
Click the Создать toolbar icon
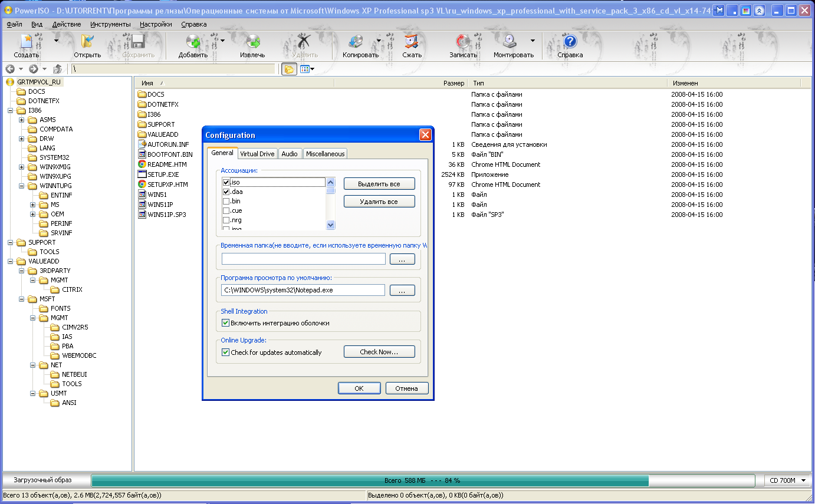[27, 41]
